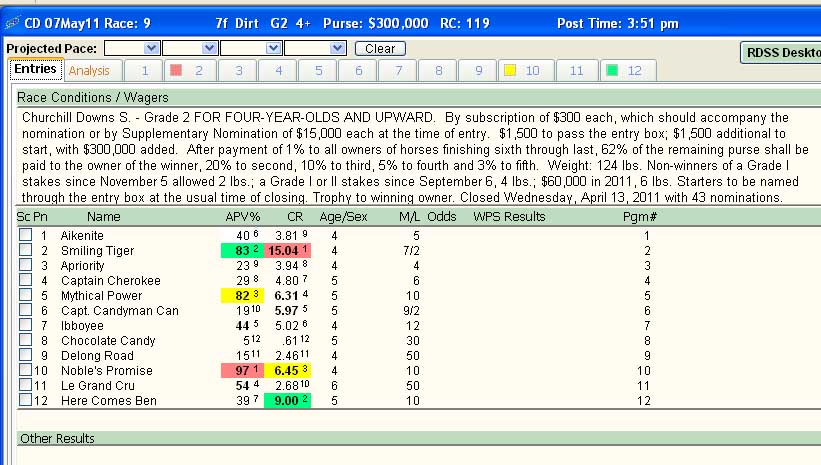Click the app icon in the title bar
This screenshot has height=465, width=821.
[12, 24]
